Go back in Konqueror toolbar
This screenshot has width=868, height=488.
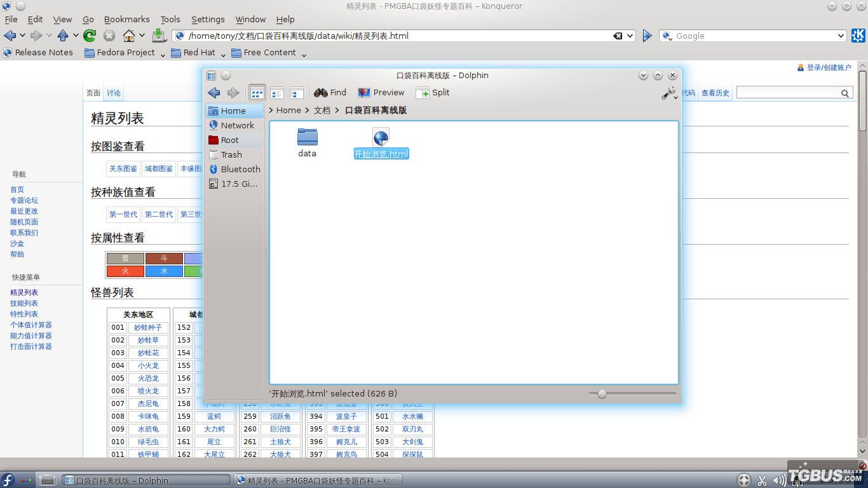click(10, 36)
